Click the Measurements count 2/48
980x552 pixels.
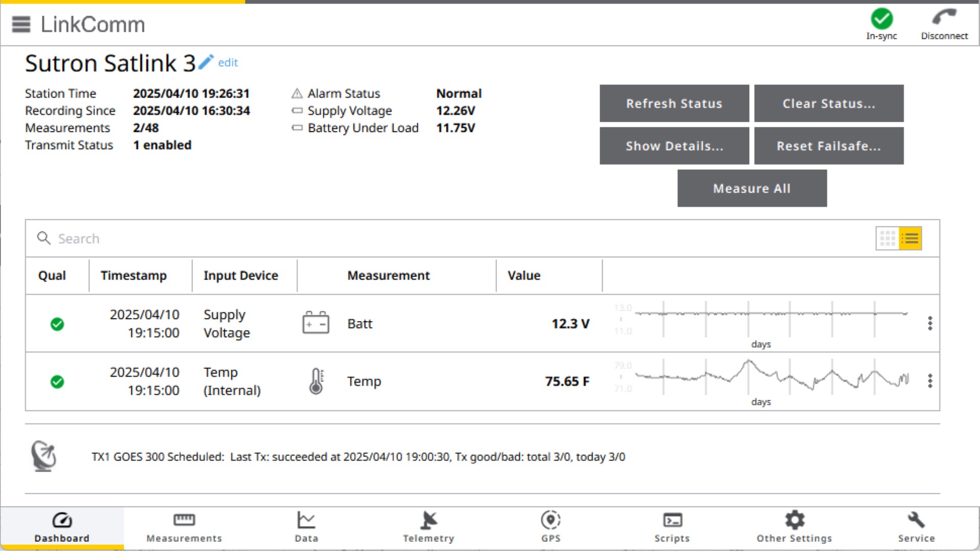146,128
